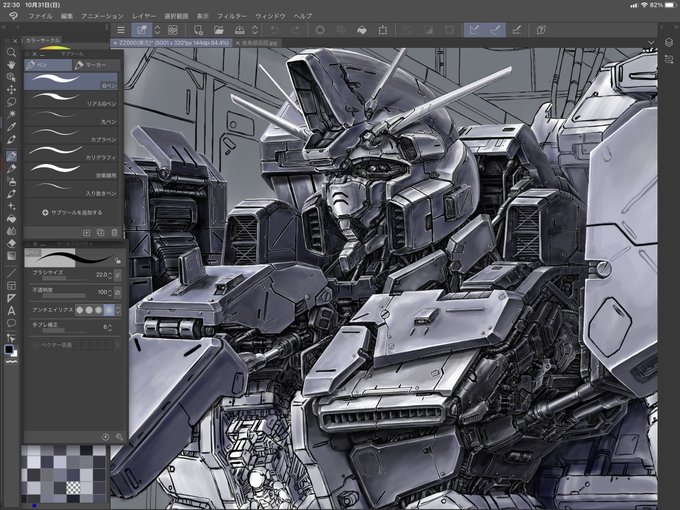Adjust stabilization stepper arrows

[x=110, y=327]
